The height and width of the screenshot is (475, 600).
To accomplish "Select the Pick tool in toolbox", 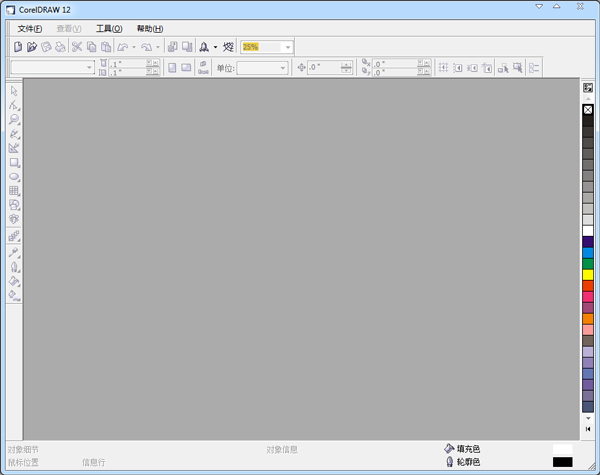I will point(14,91).
